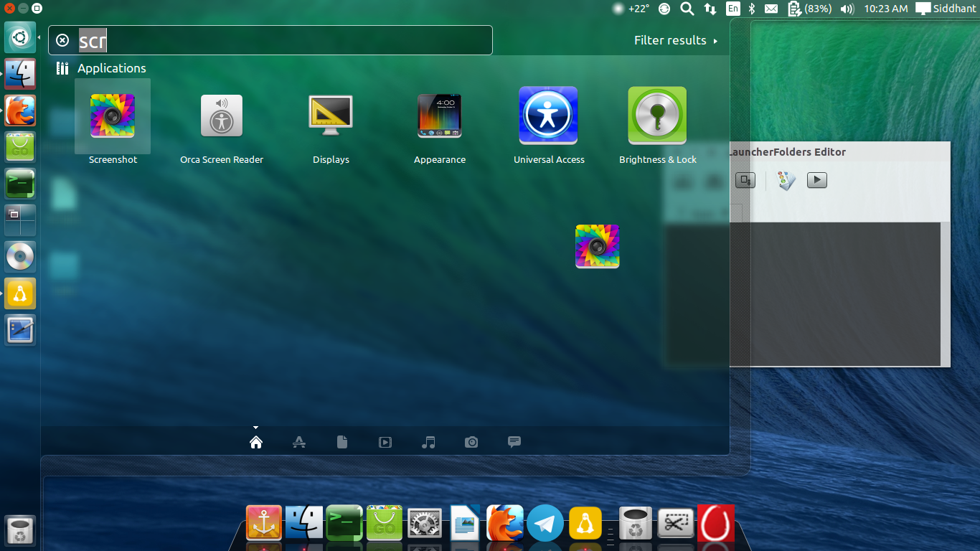The width and height of the screenshot is (980, 551).
Task: Launch Orca Screen Reader
Action: pyautogui.click(x=222, y=115)
